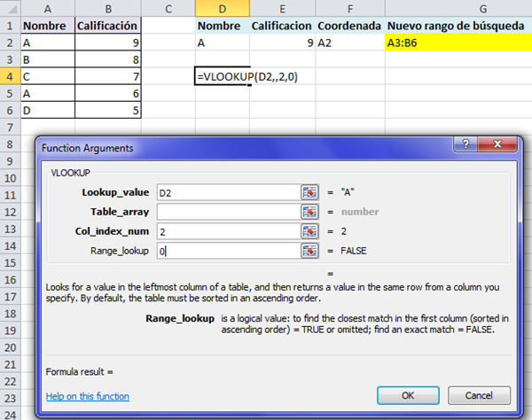Click the range selector icon for Col_index_num
Viewport: 532px width, 420px height.
(x=309, y=231)
